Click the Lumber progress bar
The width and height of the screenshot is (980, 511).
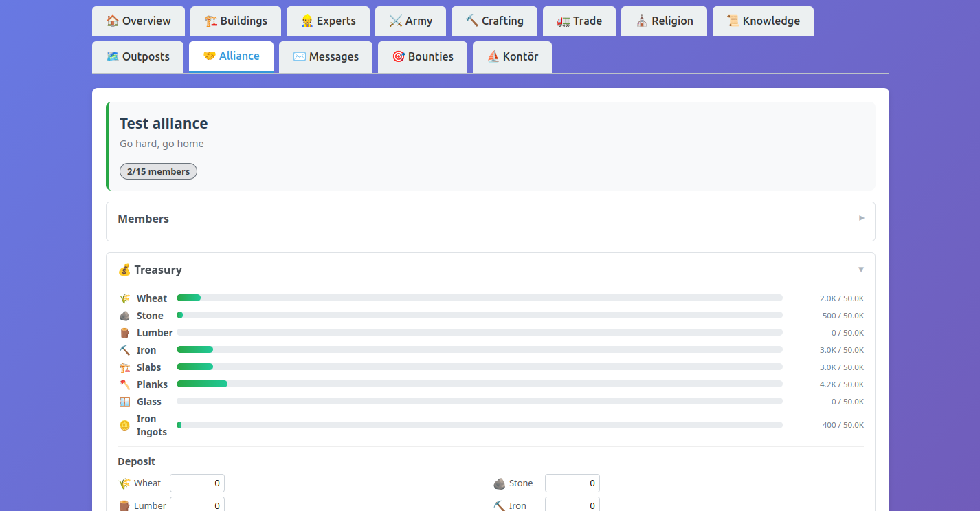tap(480, 332)
